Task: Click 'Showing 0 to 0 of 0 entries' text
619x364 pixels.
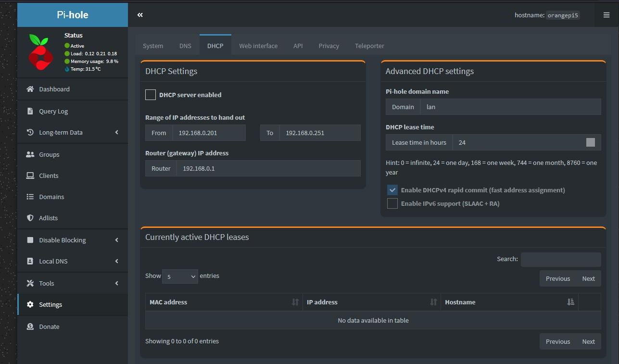Action: [182, 341]
